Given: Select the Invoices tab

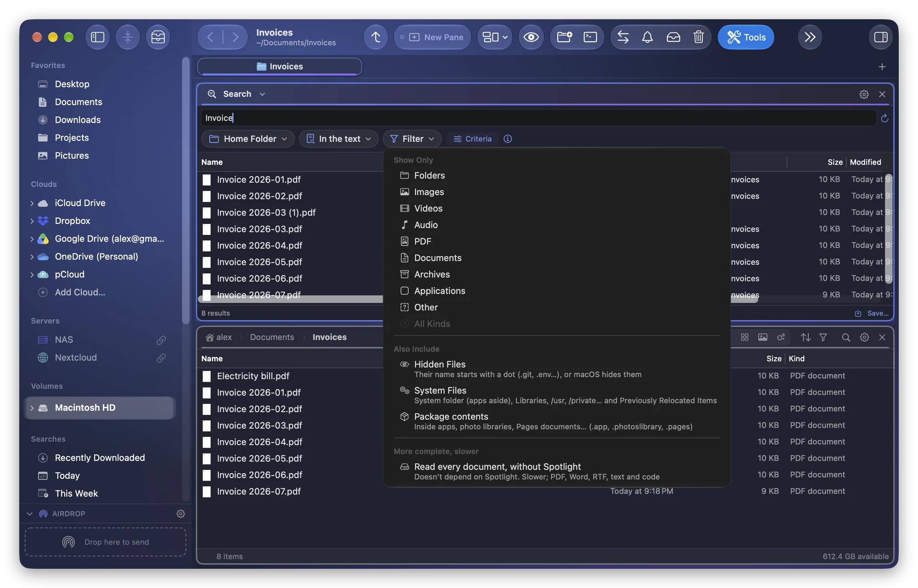Looking at the screenshot, I should pos(280,67).
